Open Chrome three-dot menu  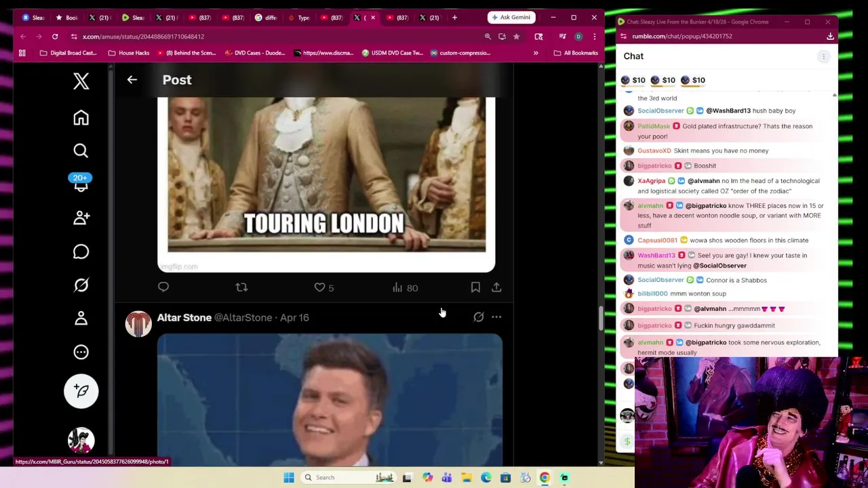[x=594, y=37]
